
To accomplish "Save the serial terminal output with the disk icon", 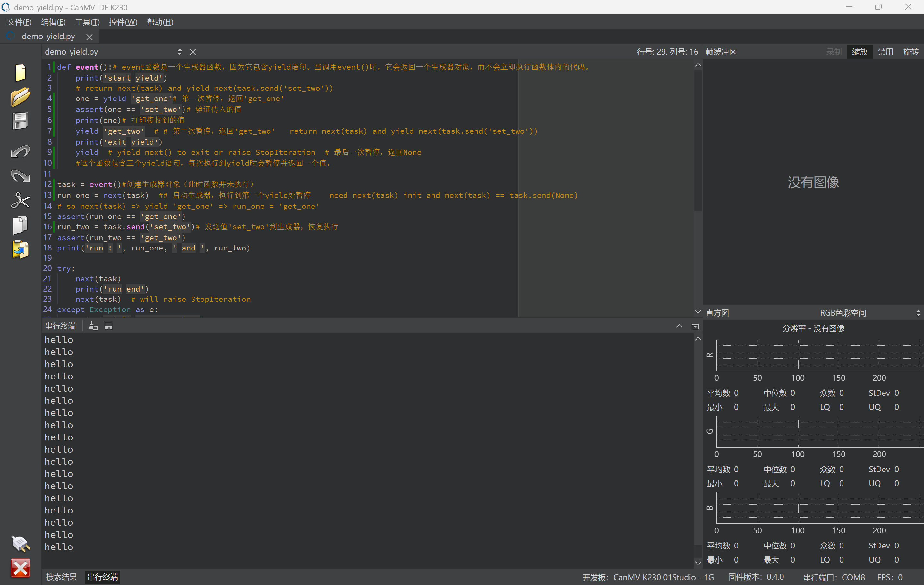I will coord(108,326).
